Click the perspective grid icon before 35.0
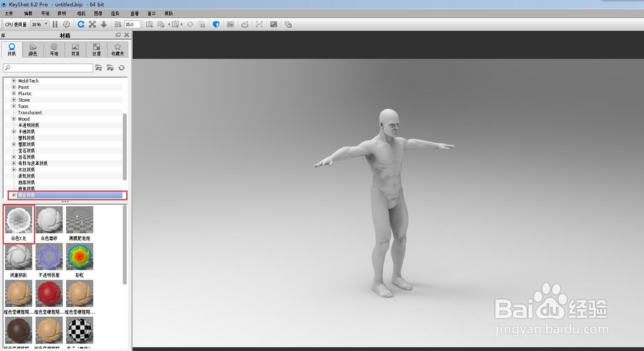This screenshot has height=351, width=644. pos(118,24)
